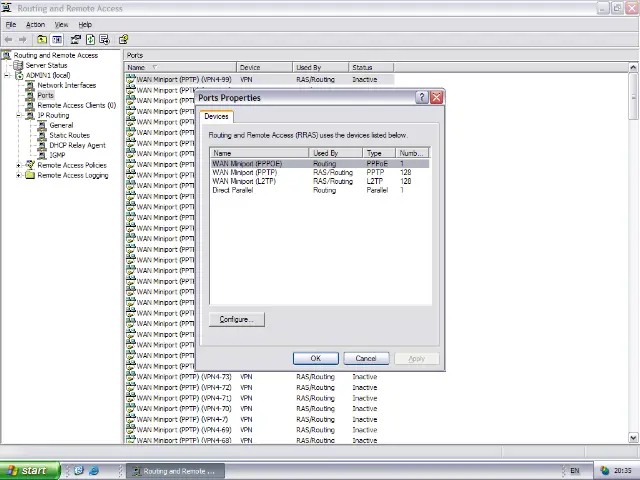
Task: Select the Direct Parallel device row
Action: 320,190
